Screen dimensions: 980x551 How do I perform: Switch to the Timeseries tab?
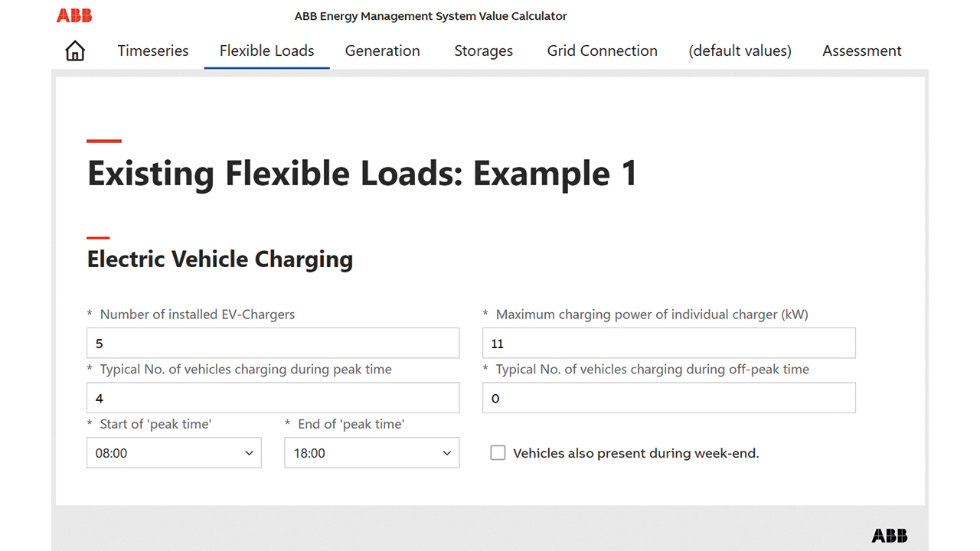coord(153,51)
